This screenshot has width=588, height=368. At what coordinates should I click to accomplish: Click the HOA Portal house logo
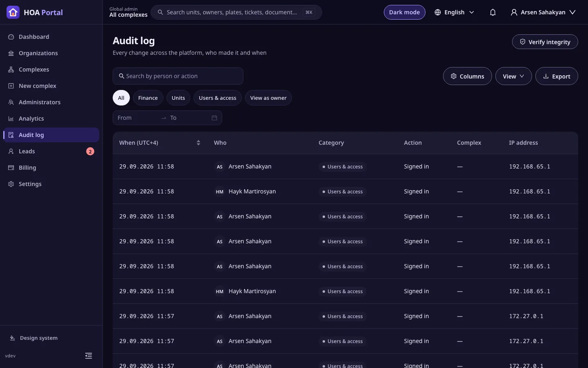point(13,12)
